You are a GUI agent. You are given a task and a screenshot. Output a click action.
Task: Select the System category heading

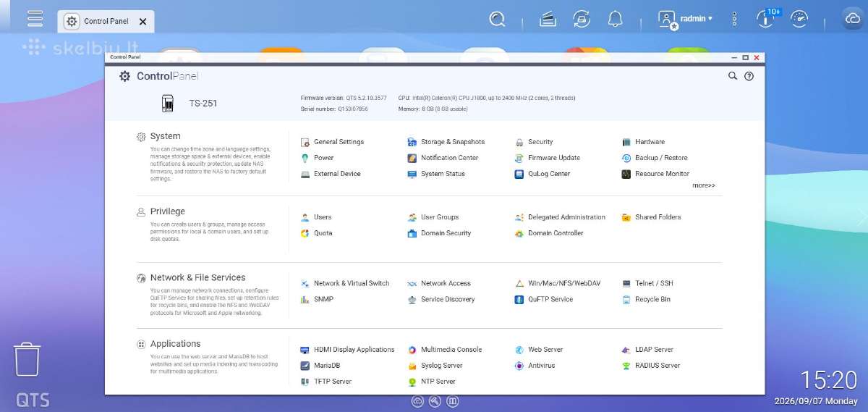point(166,136)
